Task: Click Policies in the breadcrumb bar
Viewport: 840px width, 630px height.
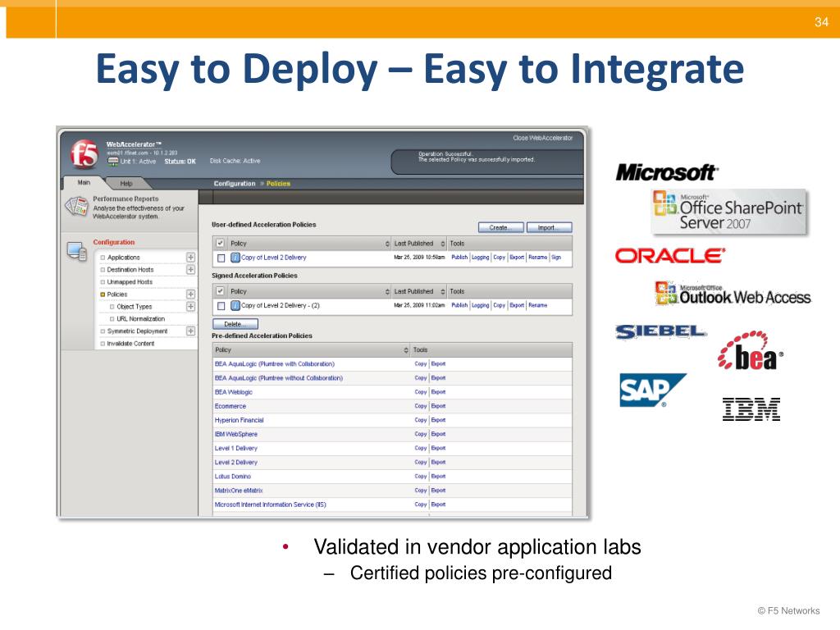Action: click(278, 183)
